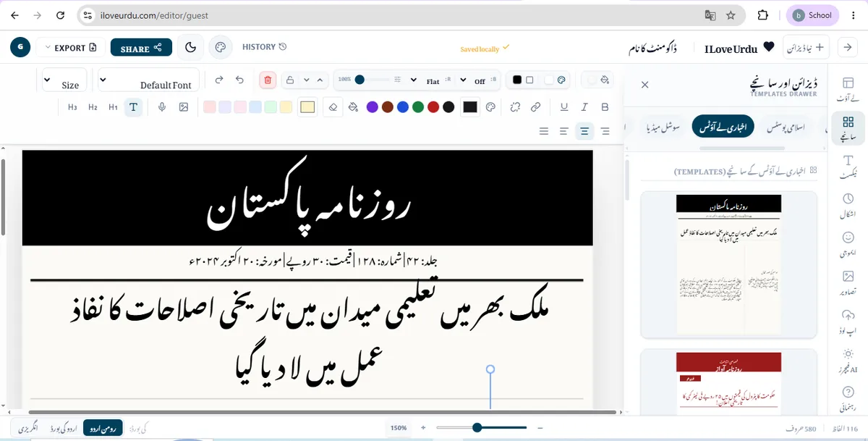This screenshot has height=441, width=868.
Task: Click the SHARE button
Action: (141, 48)
